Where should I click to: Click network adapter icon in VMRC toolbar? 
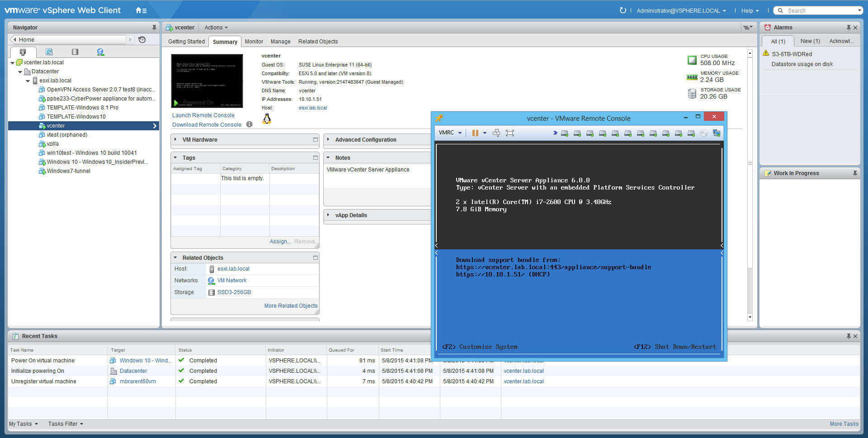(716, 133)
